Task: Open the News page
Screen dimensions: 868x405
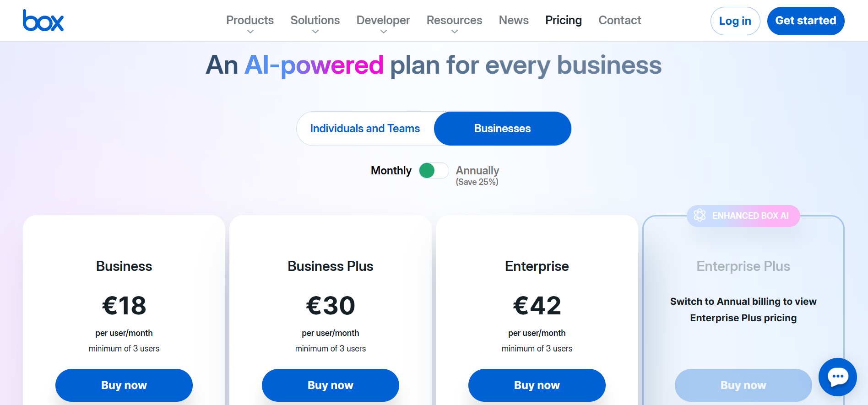Action: pos(514,21)
